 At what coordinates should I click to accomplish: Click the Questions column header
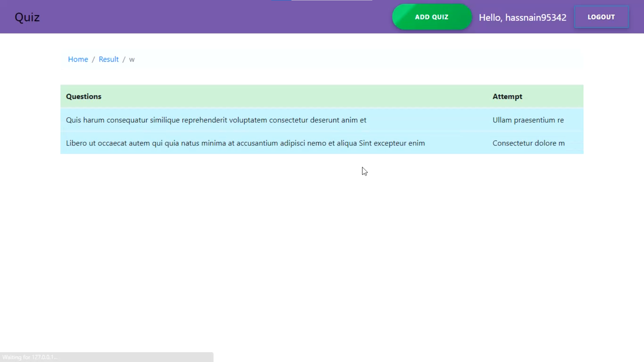[x=84, y=97]
